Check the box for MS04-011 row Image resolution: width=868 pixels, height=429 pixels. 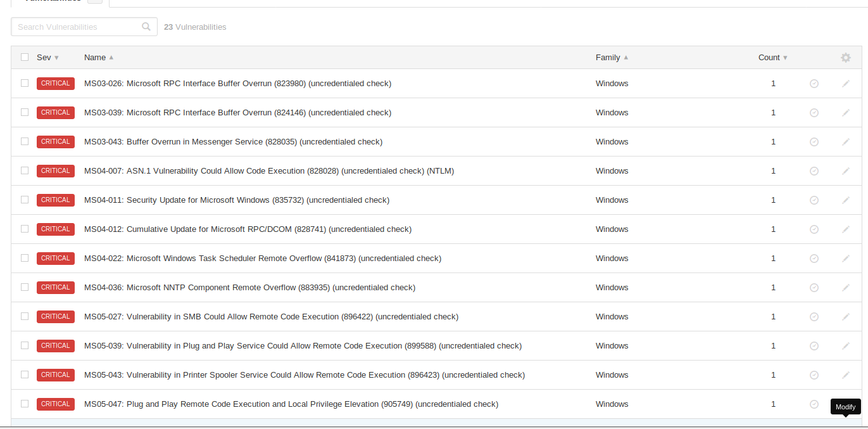point(25,200)
